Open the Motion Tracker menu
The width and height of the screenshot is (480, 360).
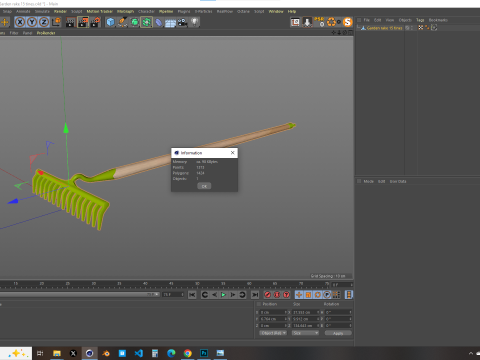100,11
